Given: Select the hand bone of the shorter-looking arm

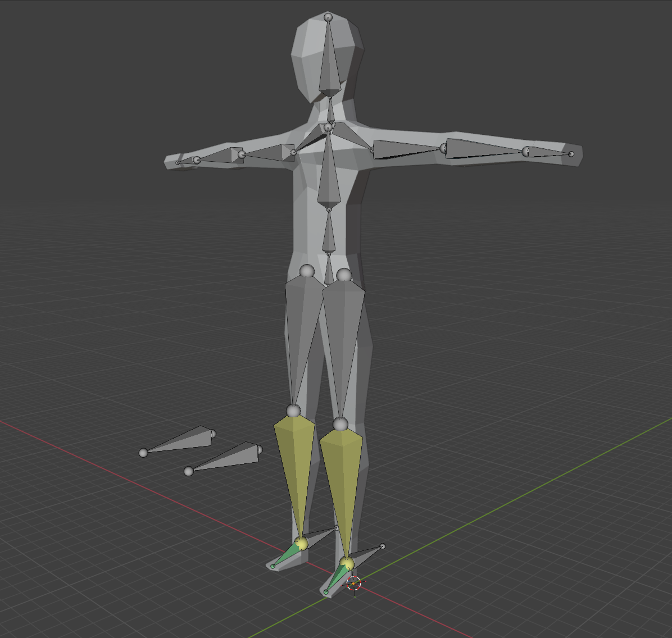Looking at the screenshot, I should 187,161.
